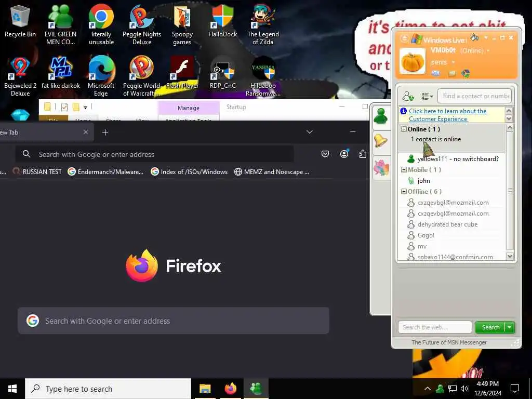
Task: Open Peggle World of Warcraft shortcut
Action: coord(142,76)
